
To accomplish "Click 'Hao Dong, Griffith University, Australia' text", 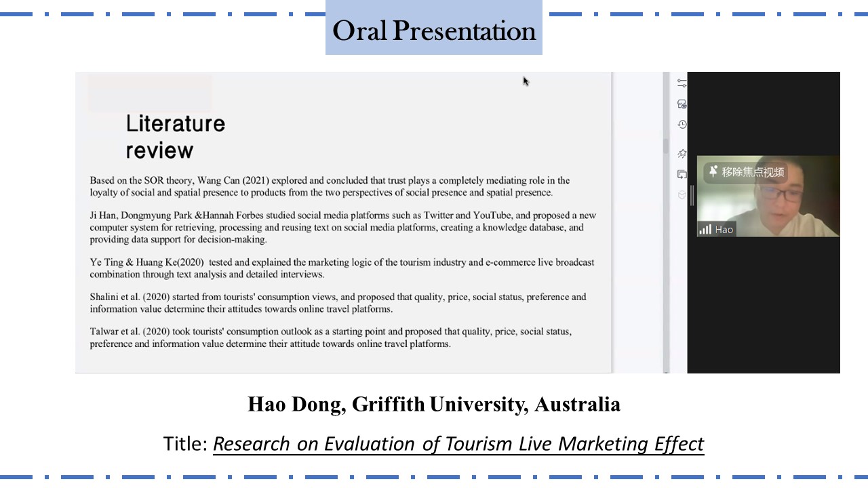I will click(434, 404).
